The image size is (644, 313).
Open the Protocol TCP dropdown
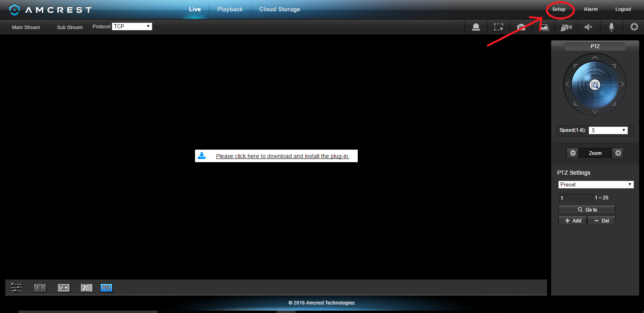click(x=132, y=26)
